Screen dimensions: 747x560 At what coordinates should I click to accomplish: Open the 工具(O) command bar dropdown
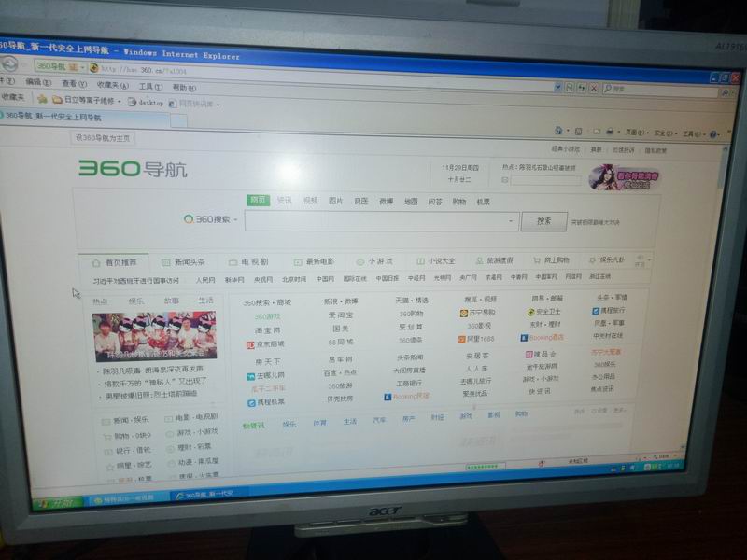click(x=693, y=133)
